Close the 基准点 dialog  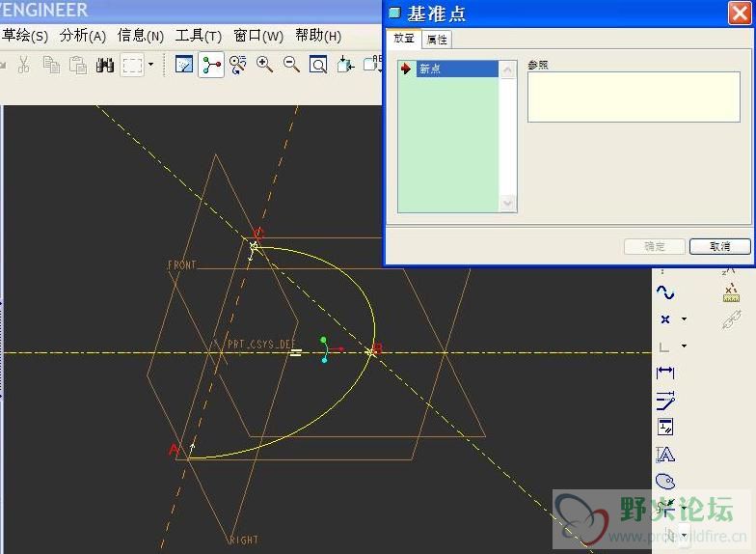pos(740,14)
